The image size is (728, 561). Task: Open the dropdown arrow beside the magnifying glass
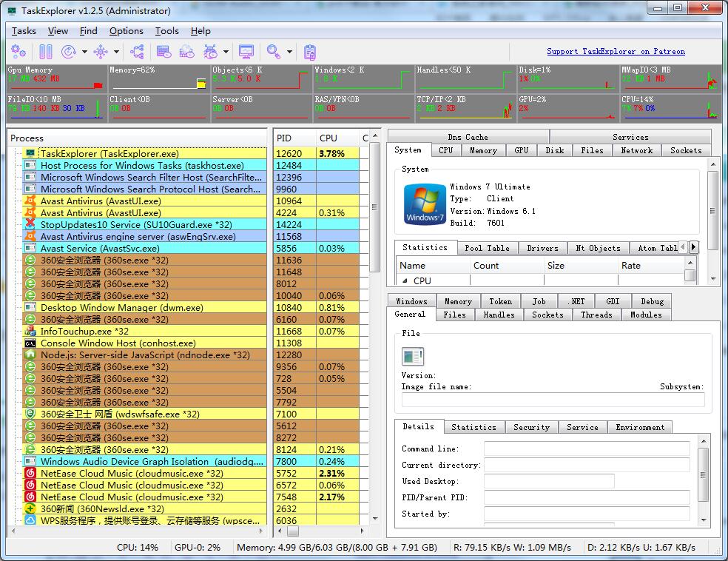(x=289, y=52)
